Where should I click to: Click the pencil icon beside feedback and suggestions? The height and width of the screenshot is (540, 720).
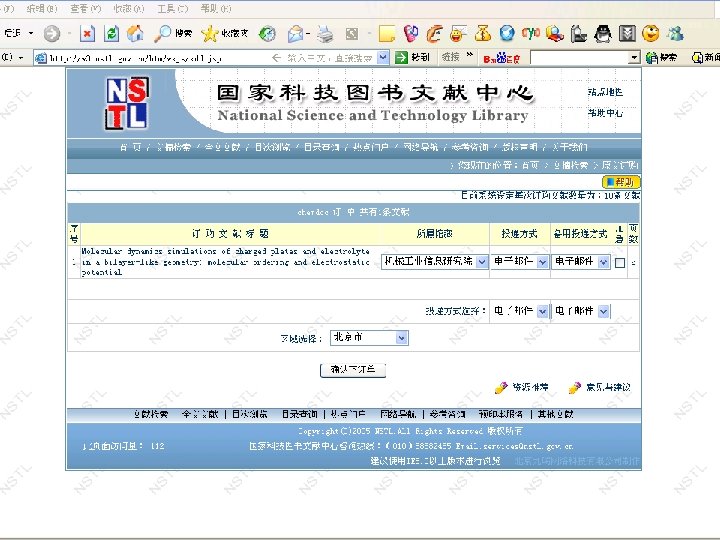point(574,388)
